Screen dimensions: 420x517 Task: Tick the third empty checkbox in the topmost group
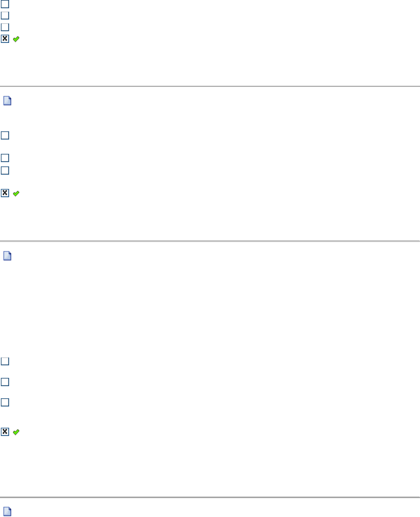click(5, 27)
